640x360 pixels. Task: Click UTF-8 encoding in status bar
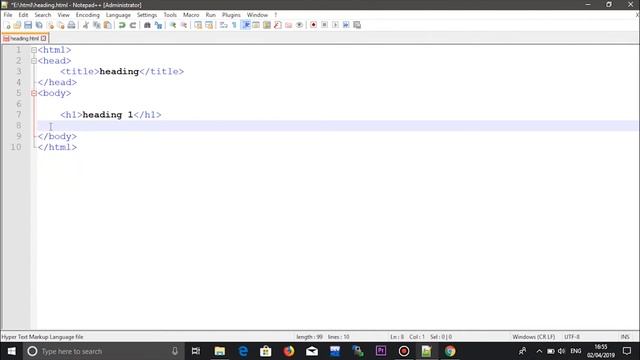(572, 337)
